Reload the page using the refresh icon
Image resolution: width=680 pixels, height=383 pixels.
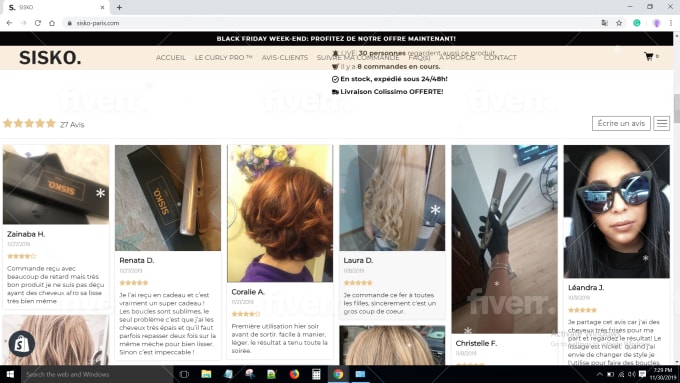(x=38, y=23)
